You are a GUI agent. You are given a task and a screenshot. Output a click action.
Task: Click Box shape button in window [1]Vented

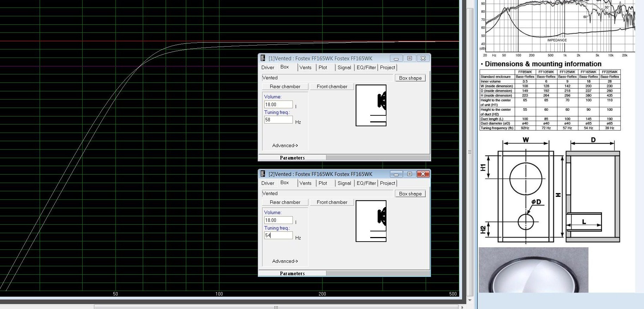click(x=410, y=78)
